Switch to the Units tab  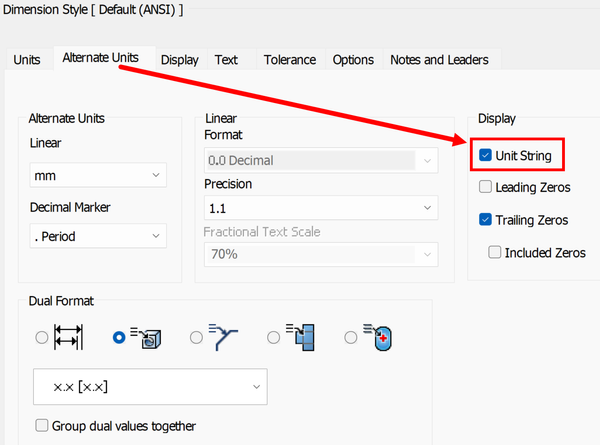pos(27,60)
